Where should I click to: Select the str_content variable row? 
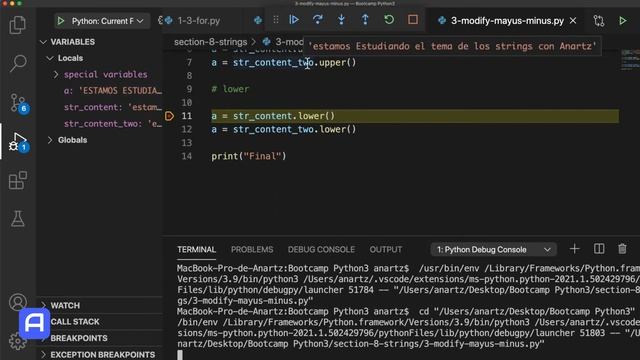pyautogui.click(x=113, y=107)
